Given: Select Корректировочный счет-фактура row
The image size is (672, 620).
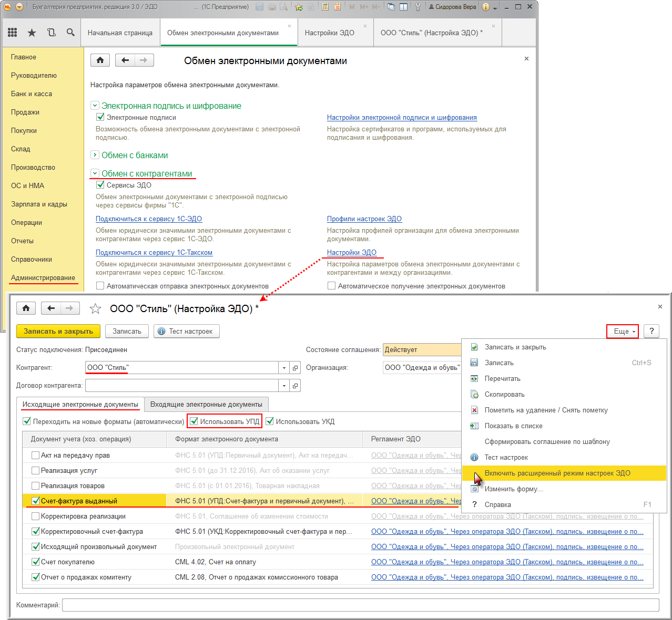Looking at the screenshot, I should point(338,532).
